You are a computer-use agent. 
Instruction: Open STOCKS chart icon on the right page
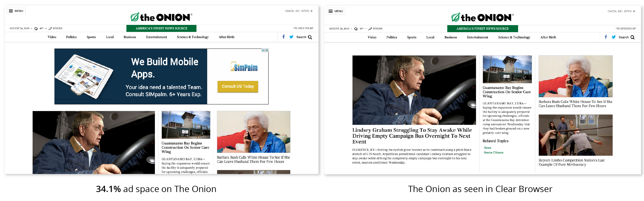370,29
